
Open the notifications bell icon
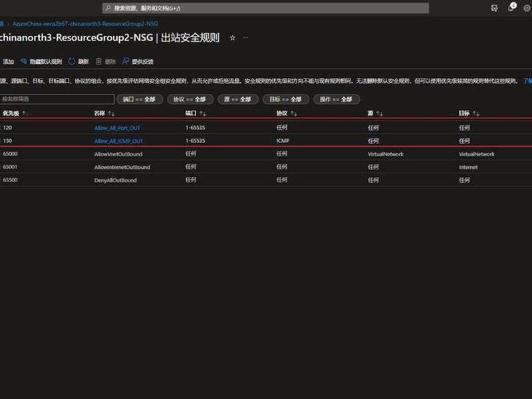[x=511, y=8]
